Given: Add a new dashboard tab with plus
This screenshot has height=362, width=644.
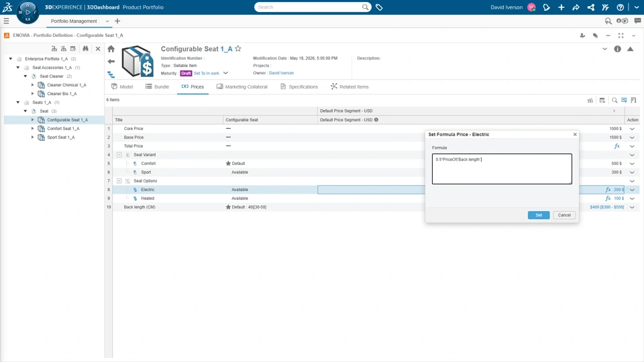Looking at the screenshot, I should coord(117,21).
